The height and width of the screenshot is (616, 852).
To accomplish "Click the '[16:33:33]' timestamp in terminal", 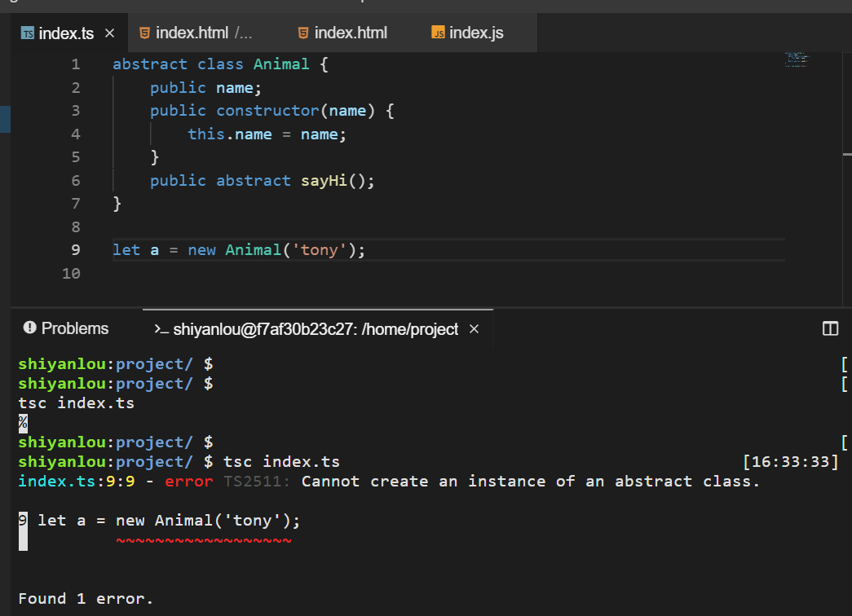I will click(x=791, y=462).
